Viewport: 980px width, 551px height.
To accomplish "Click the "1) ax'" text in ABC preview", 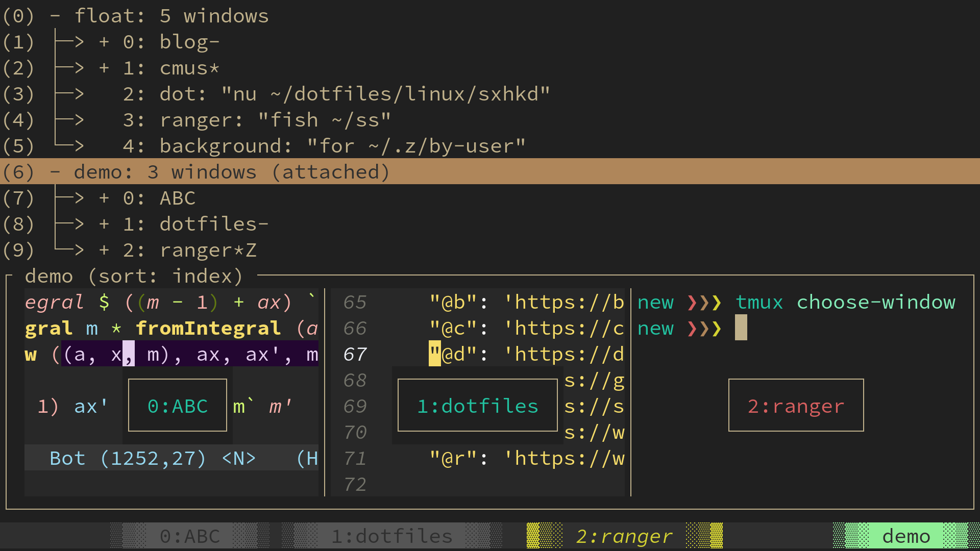I will point(73,406).
